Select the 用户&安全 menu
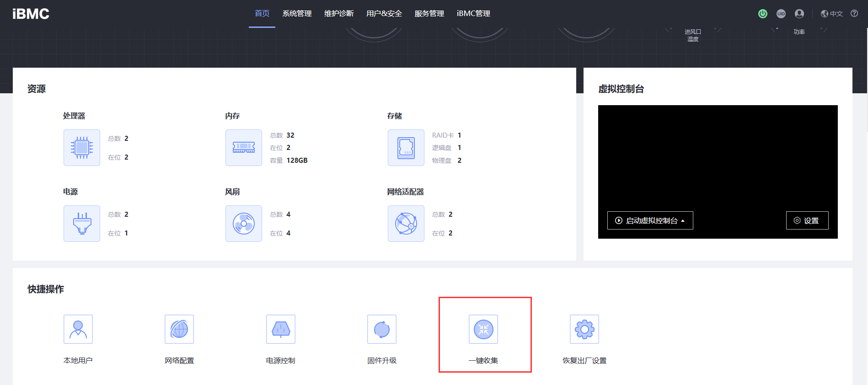The image size is (868, 385). [384, 14]
